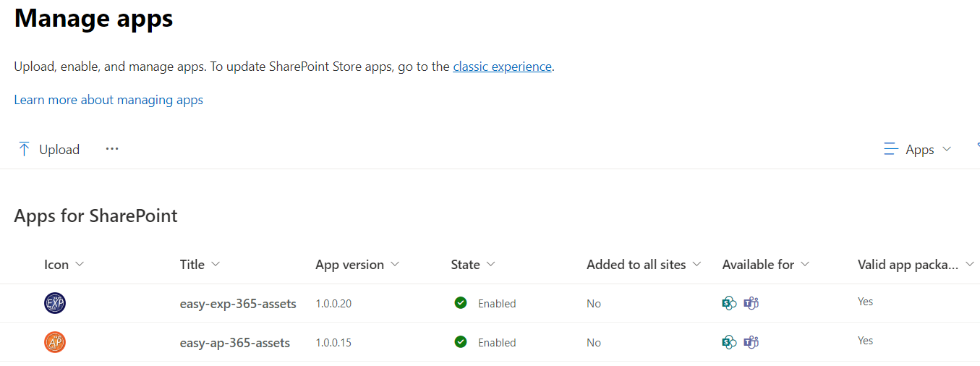The width and height of the screenshot is (980, 366).
Task: Click Yes valid package for easy-ap-365-assets
Action: click(x=865, y=341)
